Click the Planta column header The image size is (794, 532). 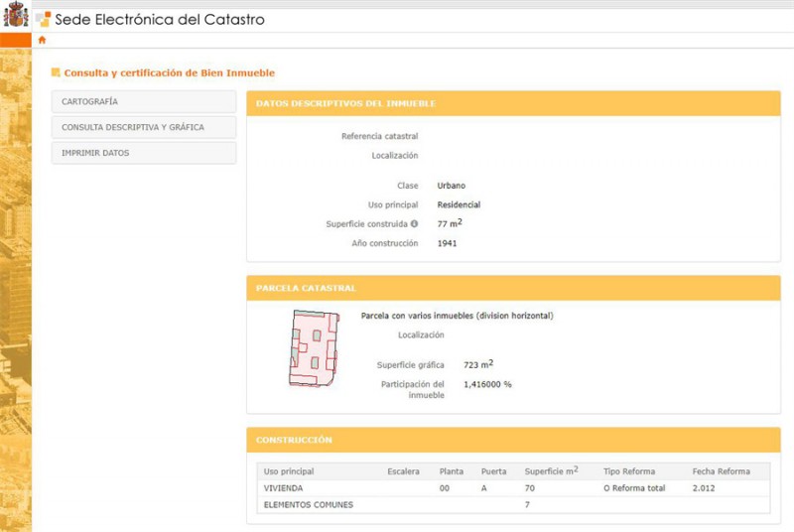[x=452, y=471]
